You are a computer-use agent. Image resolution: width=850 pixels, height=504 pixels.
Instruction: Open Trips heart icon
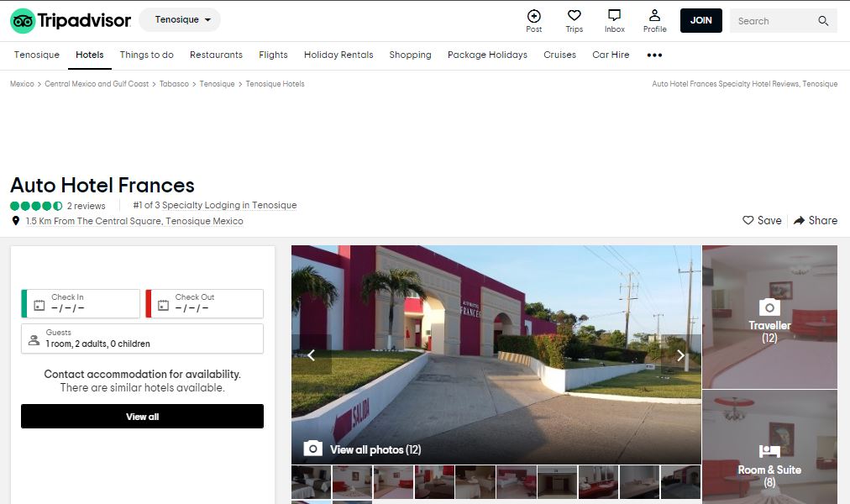point(574,15)
